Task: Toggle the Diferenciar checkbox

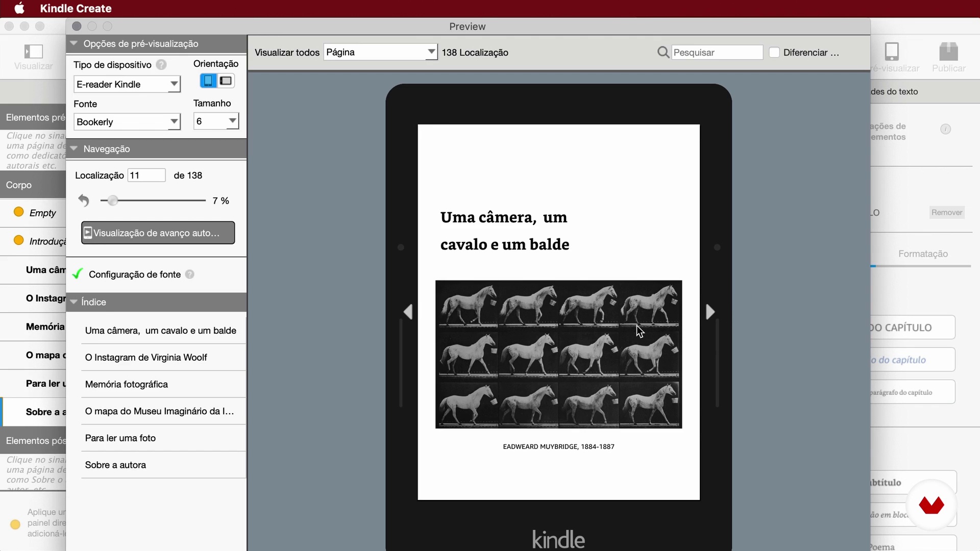Action: pos(774,52)
